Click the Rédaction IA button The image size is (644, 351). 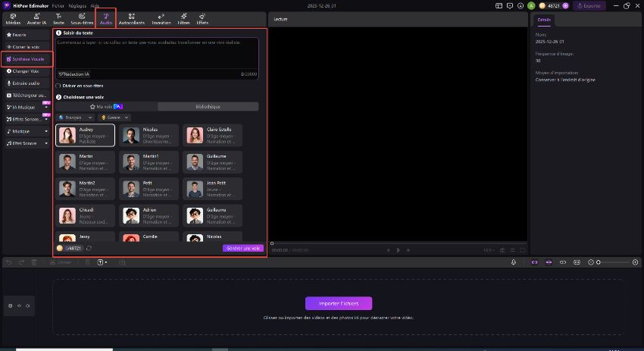coord(74,74)
